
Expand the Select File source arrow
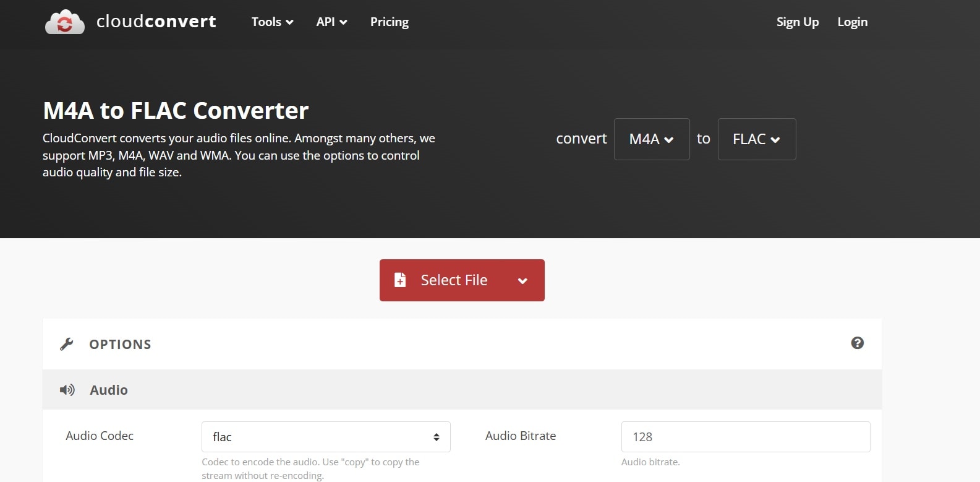coord(522,281)
